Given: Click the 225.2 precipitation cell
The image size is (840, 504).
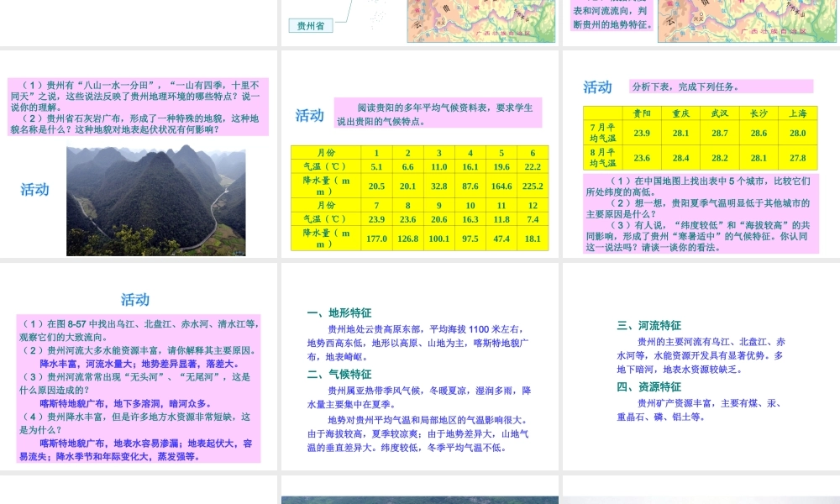Looking at the screenshot, I should point(533,186).
